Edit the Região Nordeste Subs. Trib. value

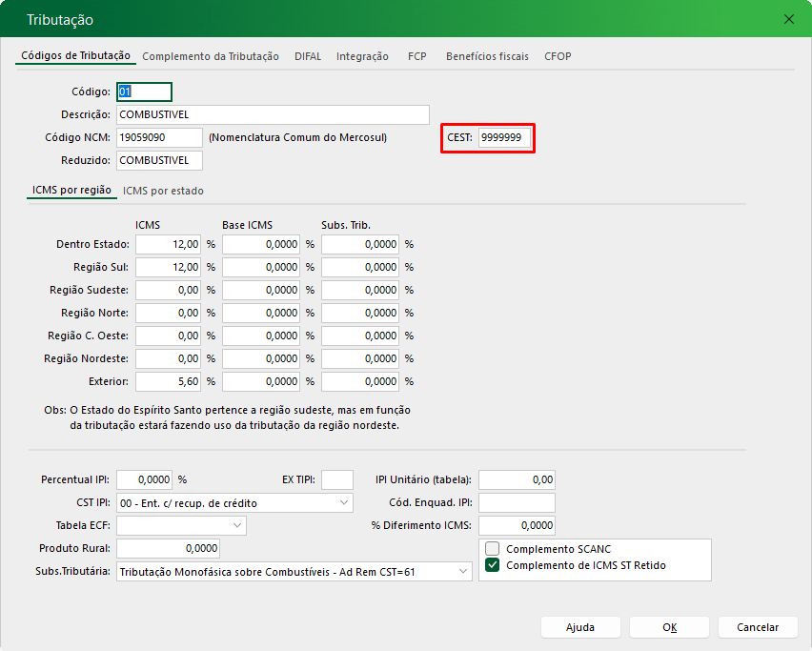click(x=360, y=358)
